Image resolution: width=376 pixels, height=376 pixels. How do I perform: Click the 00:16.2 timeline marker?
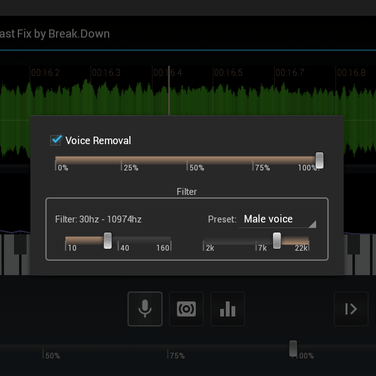[45, 73]
